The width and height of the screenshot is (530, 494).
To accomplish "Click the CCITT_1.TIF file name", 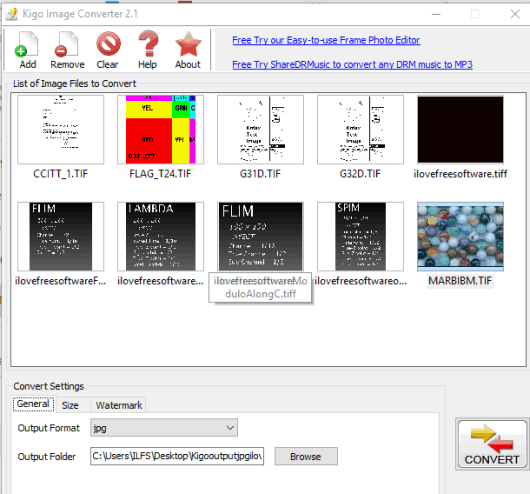I will pos(61,174).
